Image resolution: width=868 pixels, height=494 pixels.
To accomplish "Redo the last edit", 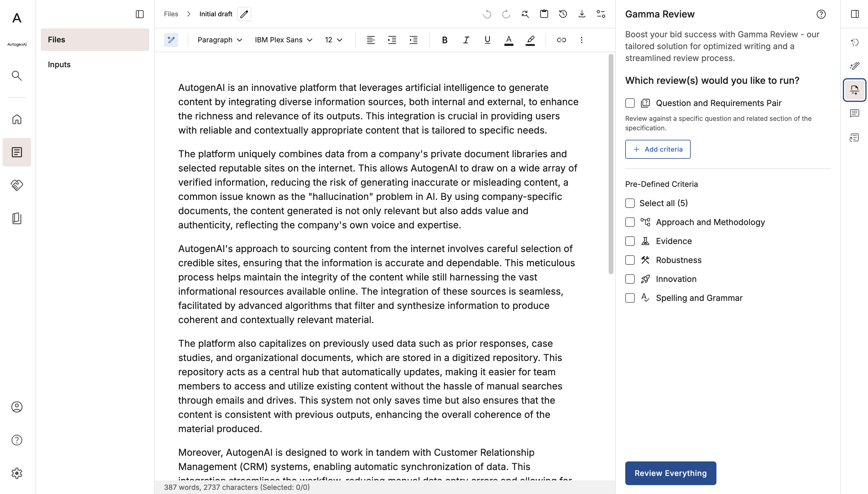I will coord(506,14).
